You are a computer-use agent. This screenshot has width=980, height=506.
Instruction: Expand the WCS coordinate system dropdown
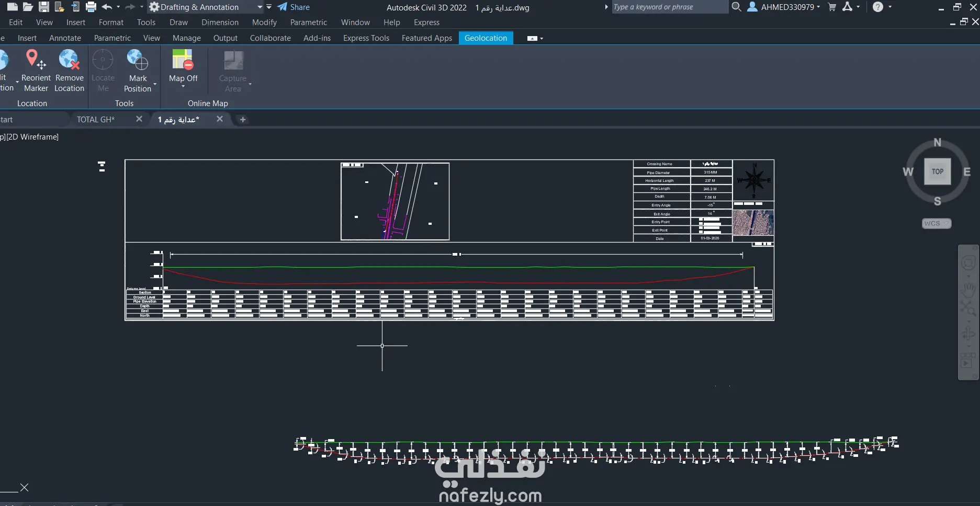pos(936,223)
